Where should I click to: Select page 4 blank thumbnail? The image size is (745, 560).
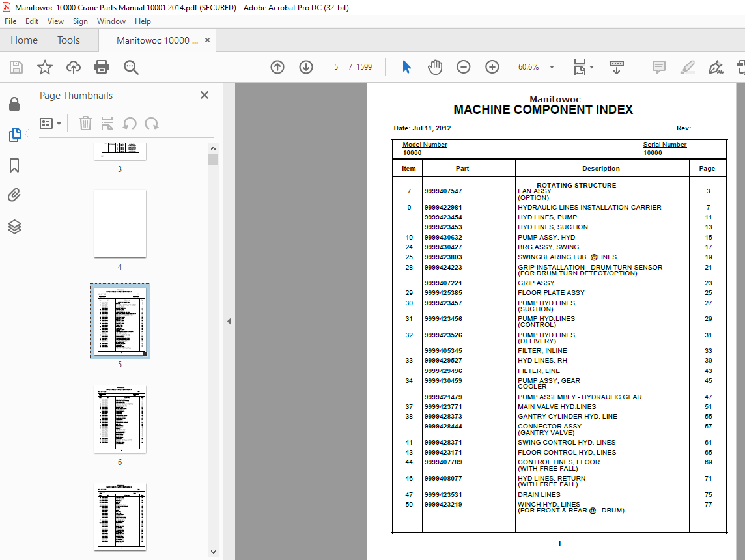click(x=120, y=224)
